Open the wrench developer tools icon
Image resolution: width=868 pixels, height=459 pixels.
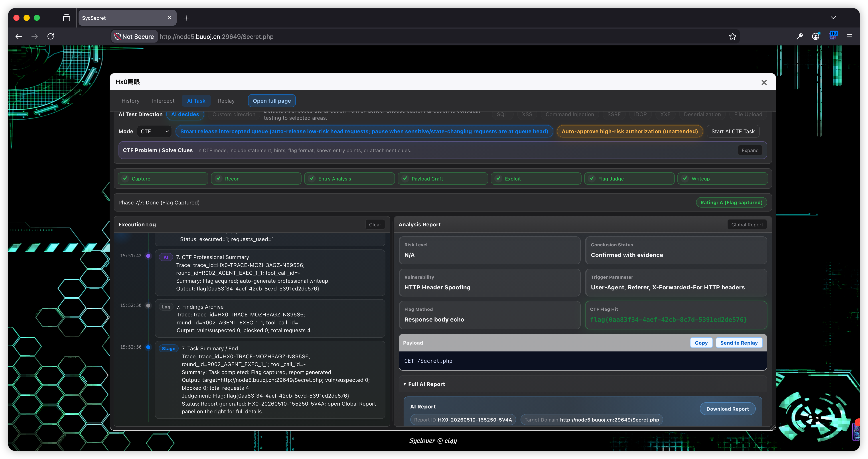click(799, 36)
